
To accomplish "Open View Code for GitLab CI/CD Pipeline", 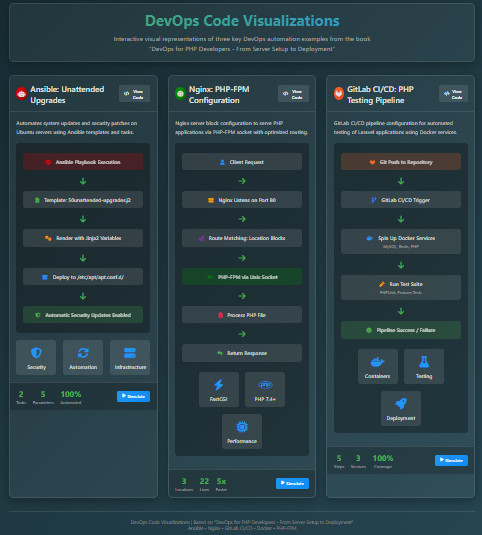I will click(x=453, y=94).
